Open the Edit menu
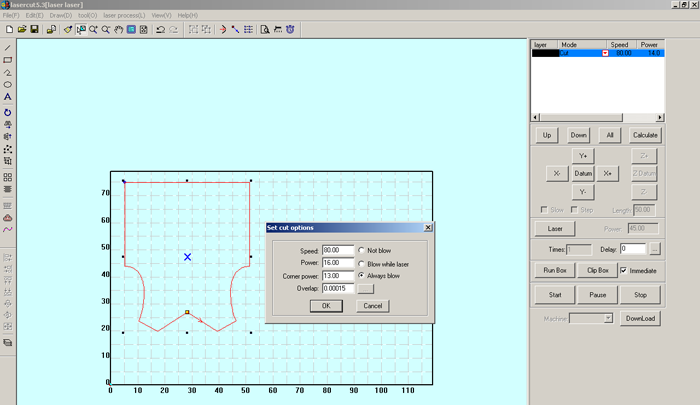 tap(34, 15)
